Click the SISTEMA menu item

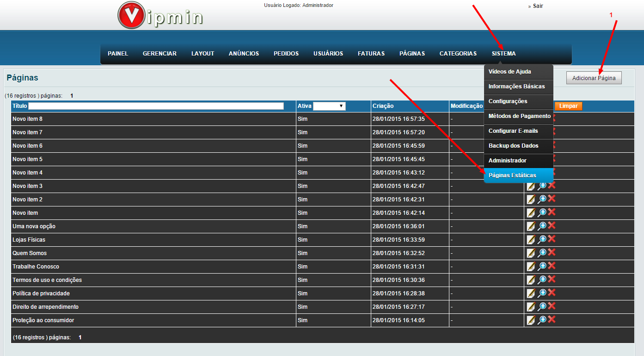[504, 54]
